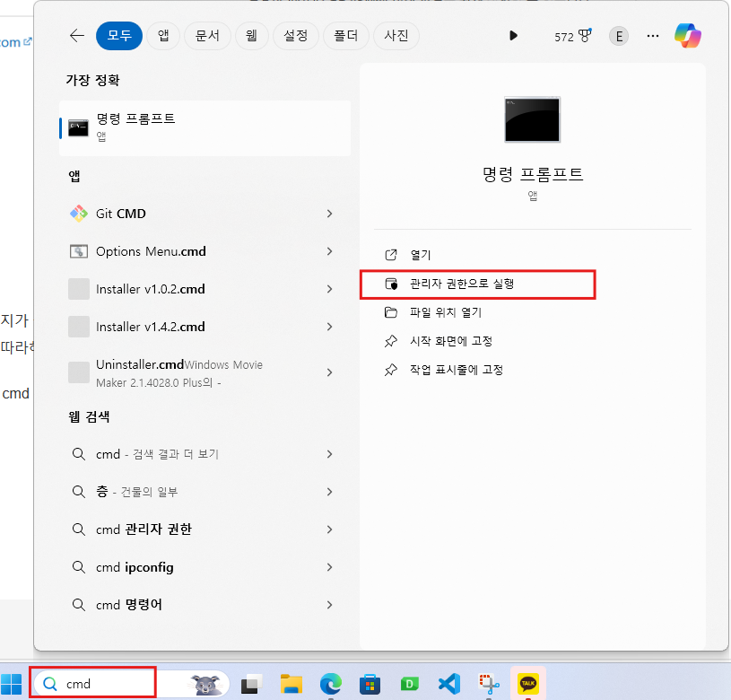Click the ellipsis options icon near Copilot
This screenshot has width=731, height=700.
click(x=652, y=35)
